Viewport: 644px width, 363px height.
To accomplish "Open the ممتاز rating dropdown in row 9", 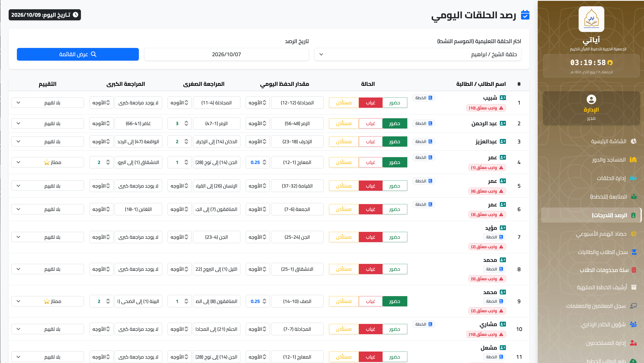I will click(47, 301).
